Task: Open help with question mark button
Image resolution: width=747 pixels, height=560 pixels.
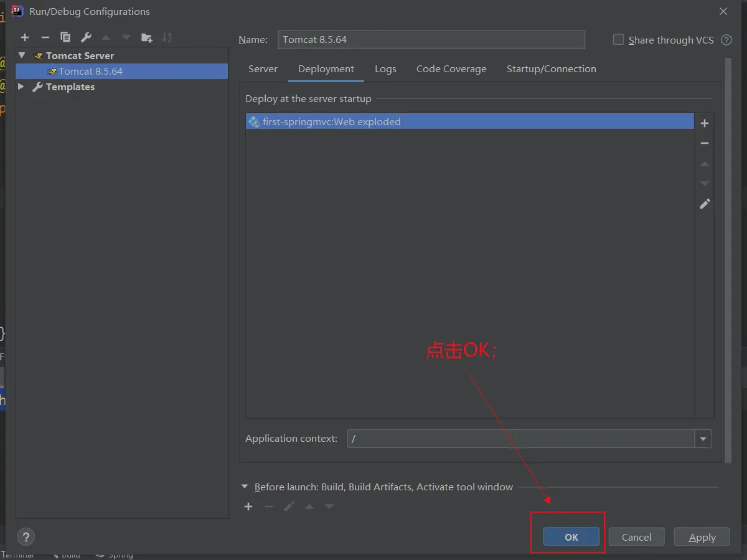Action: [25, 537]
